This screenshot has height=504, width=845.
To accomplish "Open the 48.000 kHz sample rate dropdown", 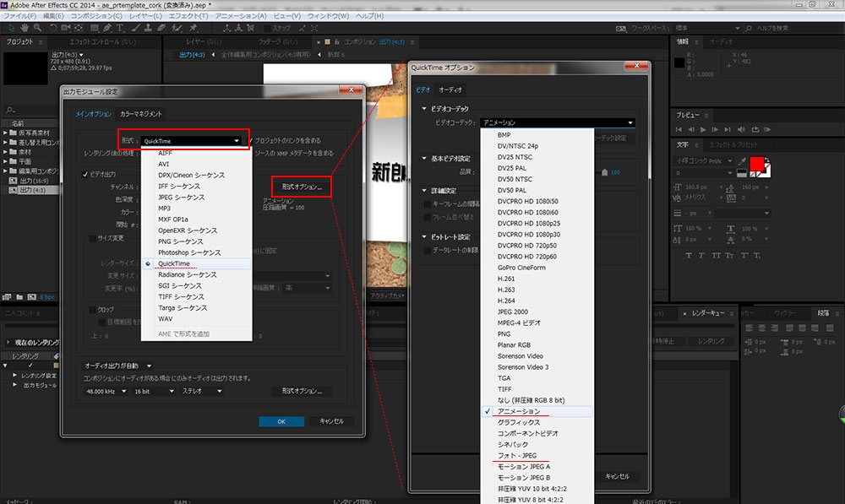I will (x=104, y=392).
